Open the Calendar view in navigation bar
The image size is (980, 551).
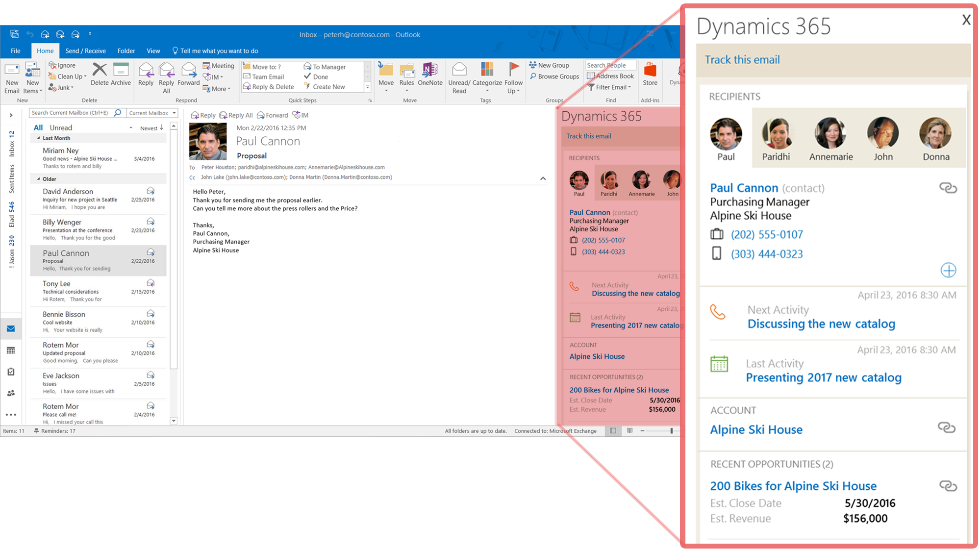[11, 351]
